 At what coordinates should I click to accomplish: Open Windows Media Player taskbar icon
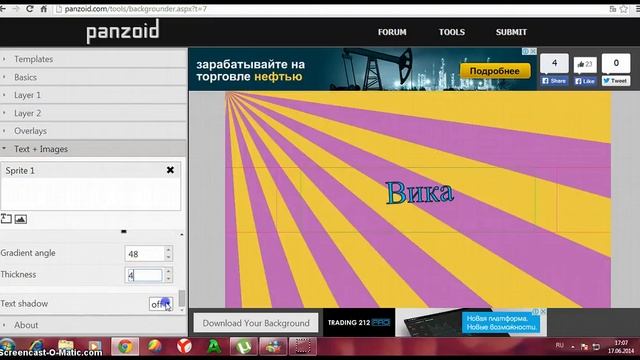click(x=95, y=346)
